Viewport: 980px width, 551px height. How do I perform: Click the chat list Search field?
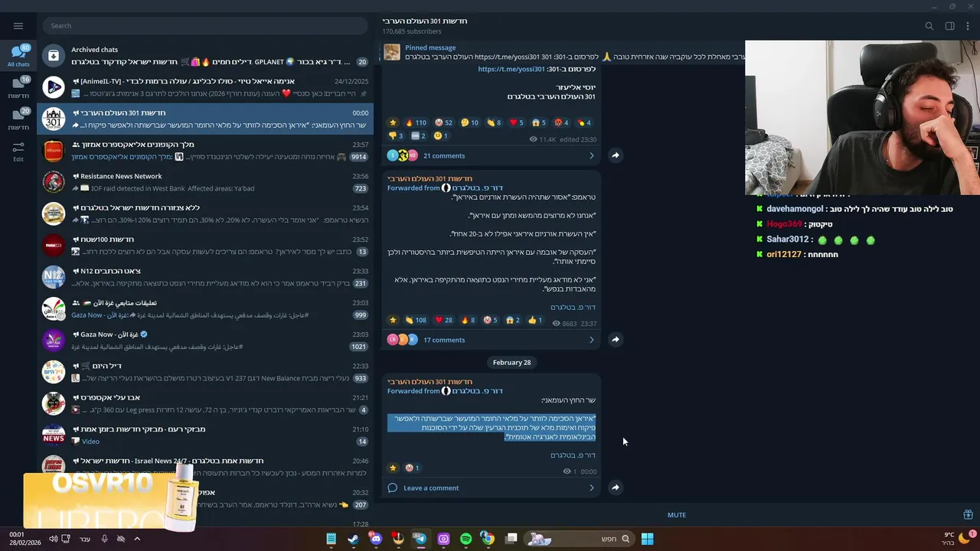[x=204, y=26]
